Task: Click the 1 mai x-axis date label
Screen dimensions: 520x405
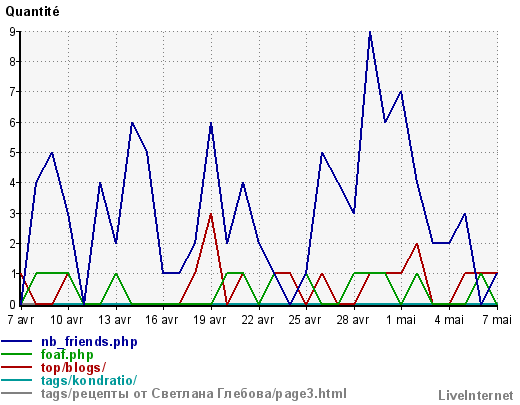Action: pos(401,320)
